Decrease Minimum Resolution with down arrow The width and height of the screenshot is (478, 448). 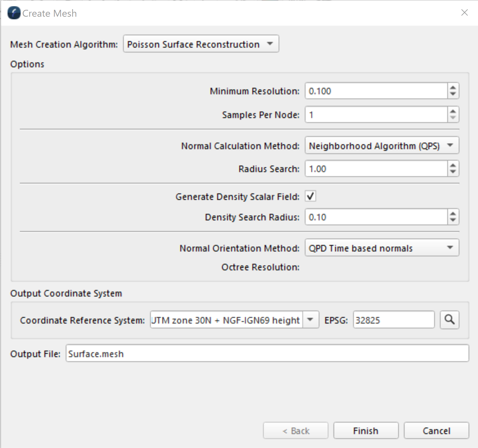[453, 94]
